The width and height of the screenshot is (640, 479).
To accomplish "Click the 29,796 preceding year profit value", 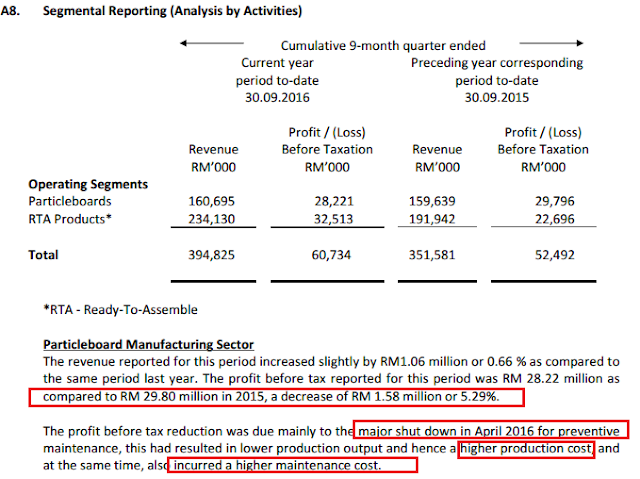I will (x=555, y=201).
